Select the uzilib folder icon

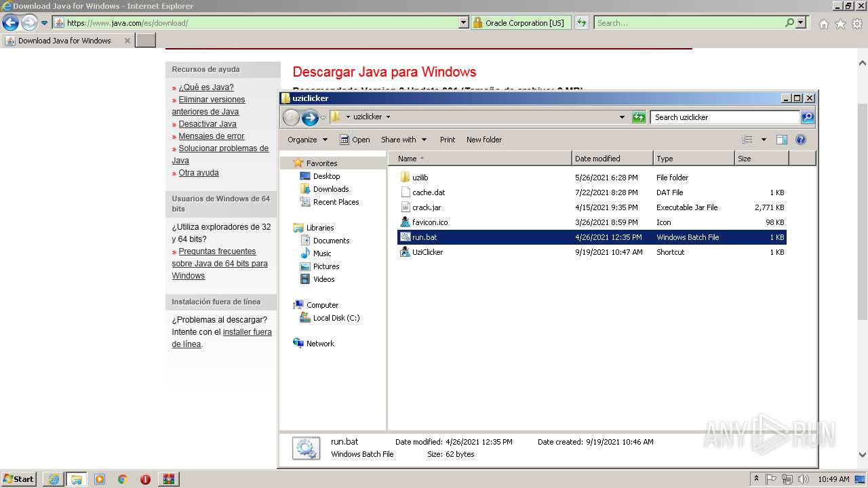click(x=406, y=178)
